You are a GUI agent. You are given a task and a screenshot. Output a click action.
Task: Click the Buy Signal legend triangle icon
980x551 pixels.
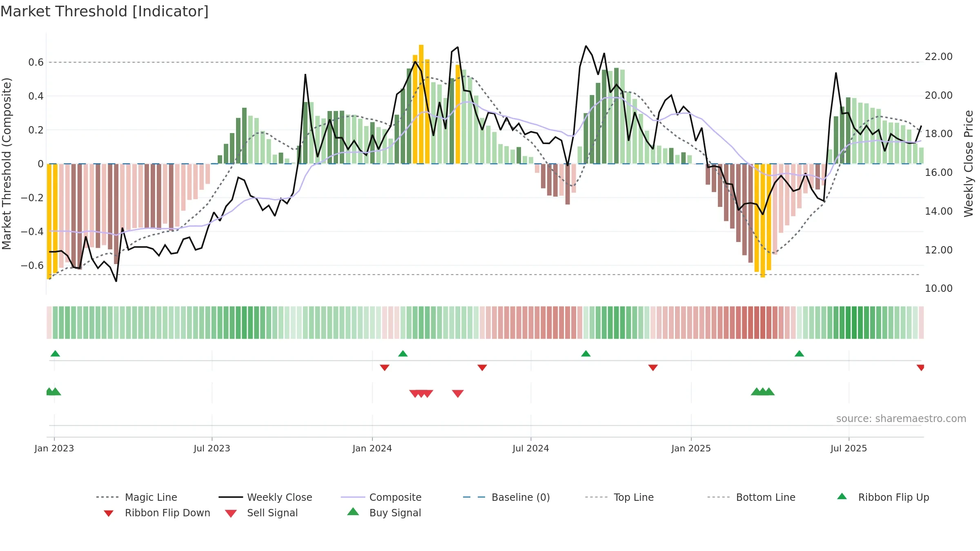[x=353, y=511]
